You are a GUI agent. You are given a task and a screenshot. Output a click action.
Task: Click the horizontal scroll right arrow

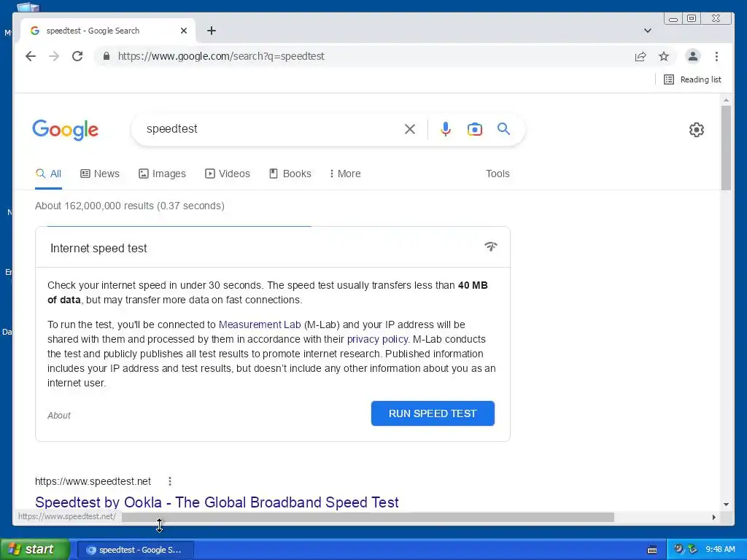713,517
